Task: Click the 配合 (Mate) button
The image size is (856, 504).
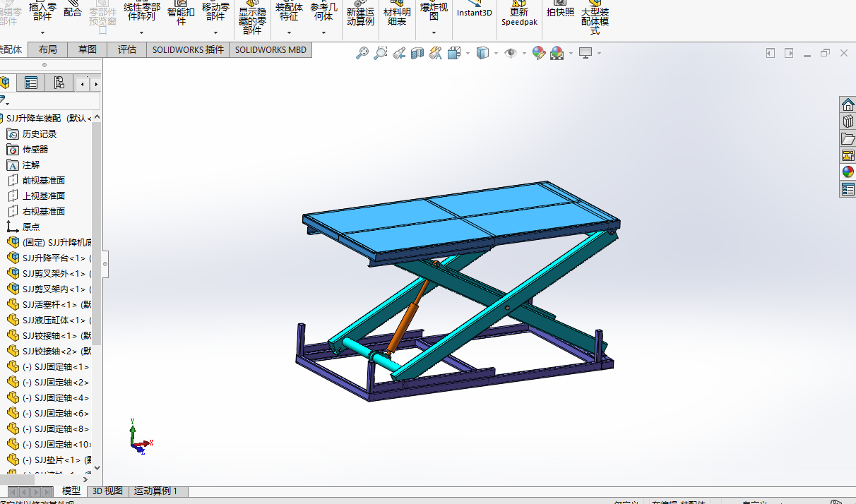Action: (72, 8)
